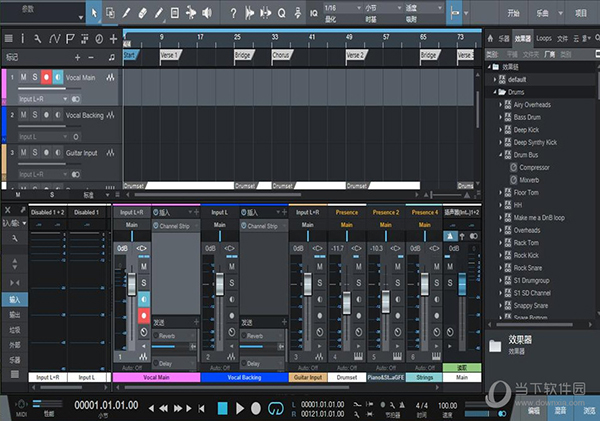Remove marker with minus button
This screenshot has height=421, width=600.
91,57
